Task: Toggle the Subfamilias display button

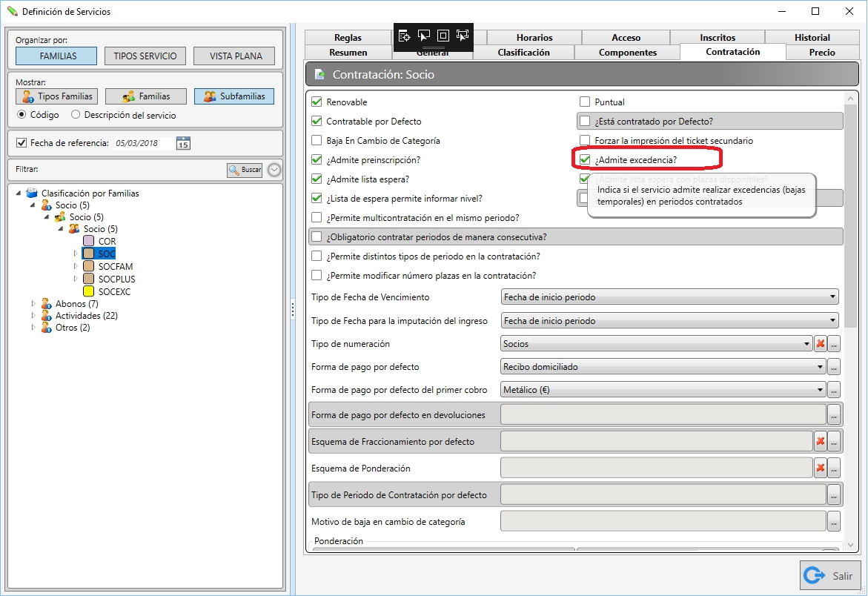Action: tap(234, 96)
